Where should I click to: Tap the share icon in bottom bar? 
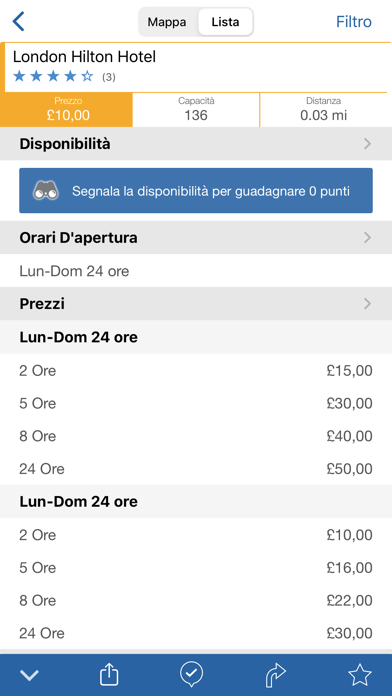click(x=109, y=675)
